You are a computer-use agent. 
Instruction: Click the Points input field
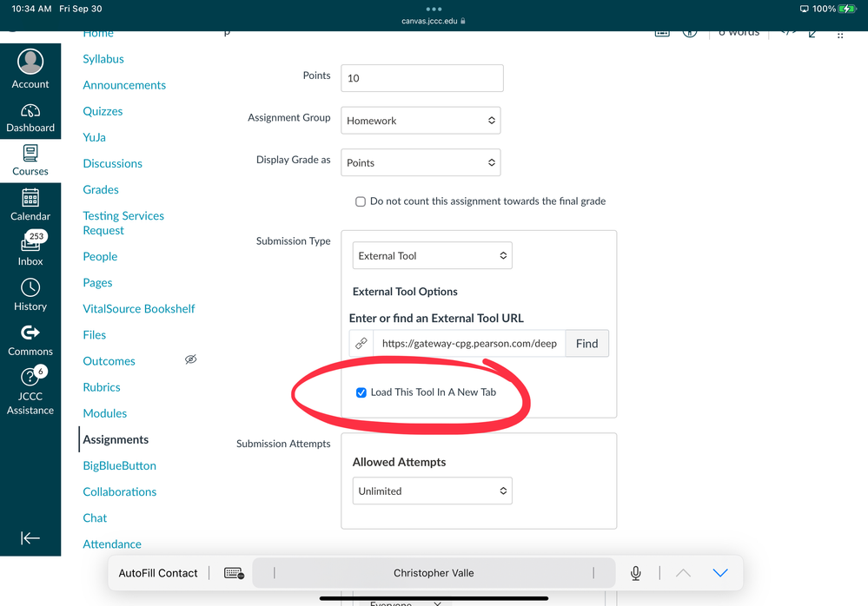(421, 78)
